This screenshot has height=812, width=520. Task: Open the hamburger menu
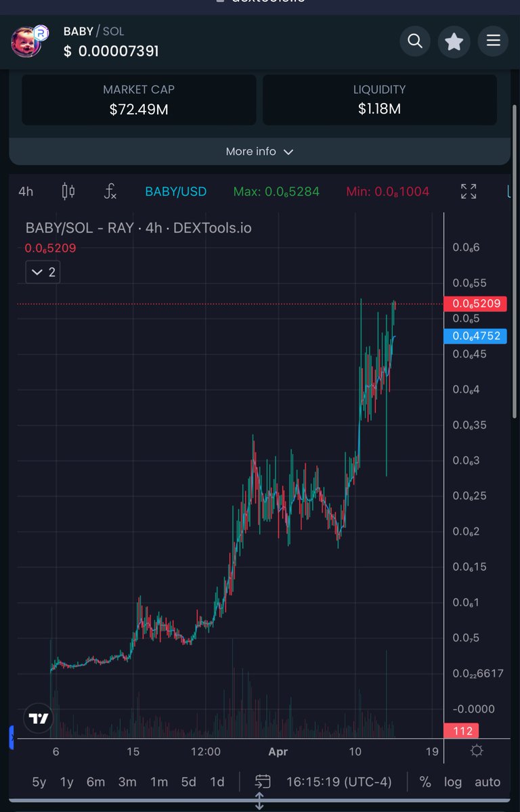(x=493, y=41)
